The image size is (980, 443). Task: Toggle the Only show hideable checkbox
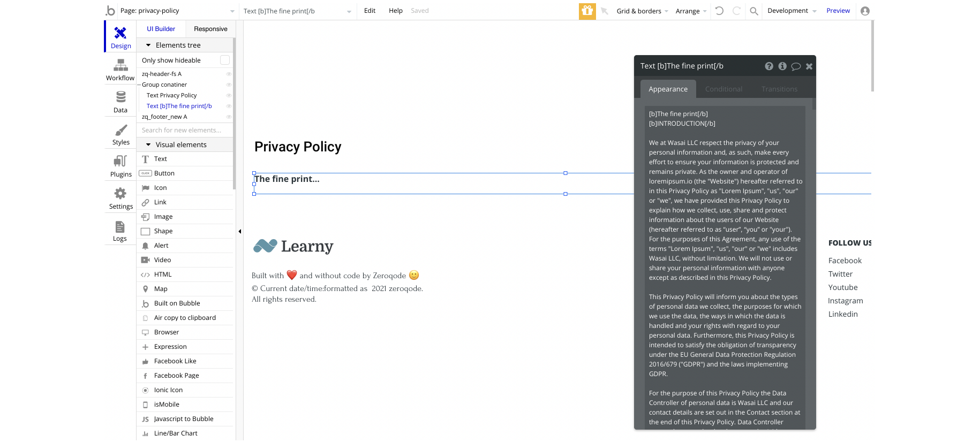[x=225, y=60]
